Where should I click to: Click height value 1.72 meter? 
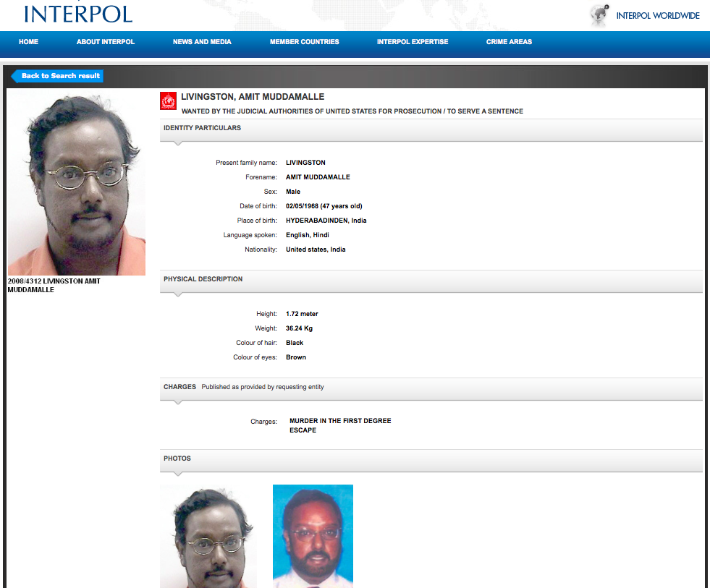click(x=302, y=314)
